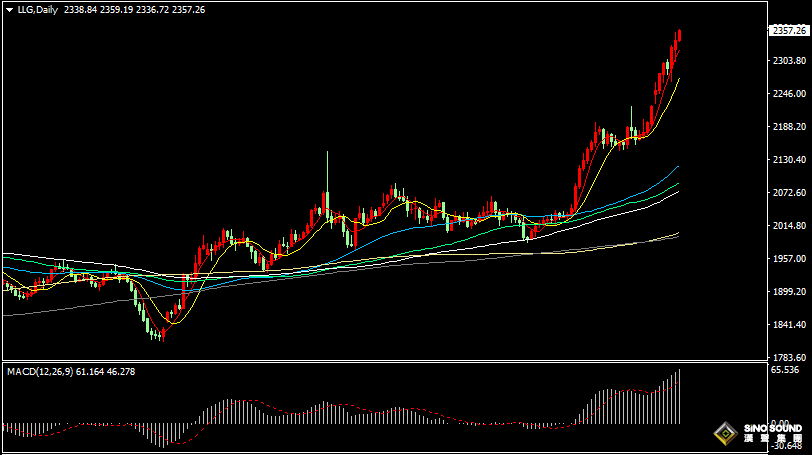Click the current price tag 2357.26
This screenshot has height=455, width=812.
[789, 31]
